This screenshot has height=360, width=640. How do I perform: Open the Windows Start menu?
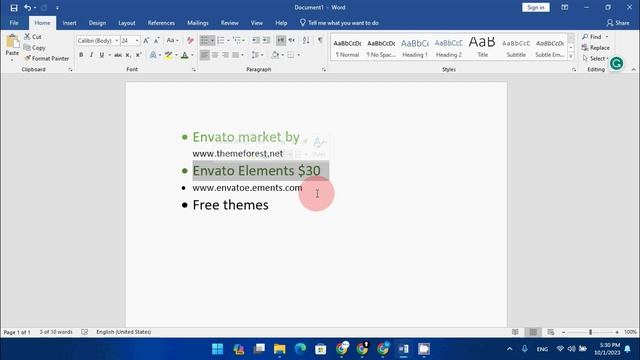pyautogui.click(x=218, y=349)
